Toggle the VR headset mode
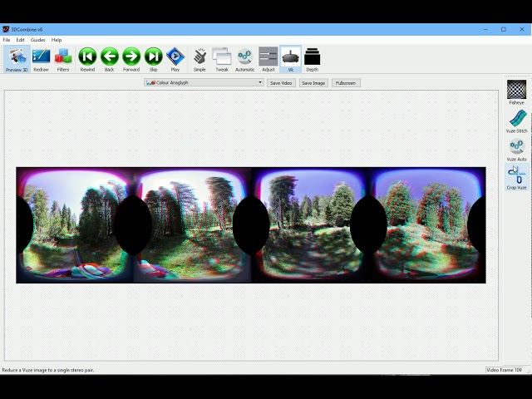Screen dimensions: 532x399 click(291, 59)
